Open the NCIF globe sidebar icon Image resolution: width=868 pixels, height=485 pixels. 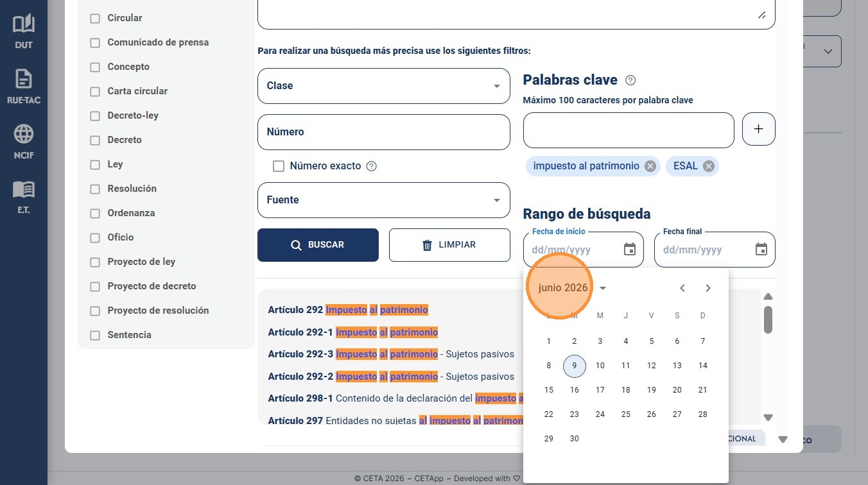coord(24,142)
